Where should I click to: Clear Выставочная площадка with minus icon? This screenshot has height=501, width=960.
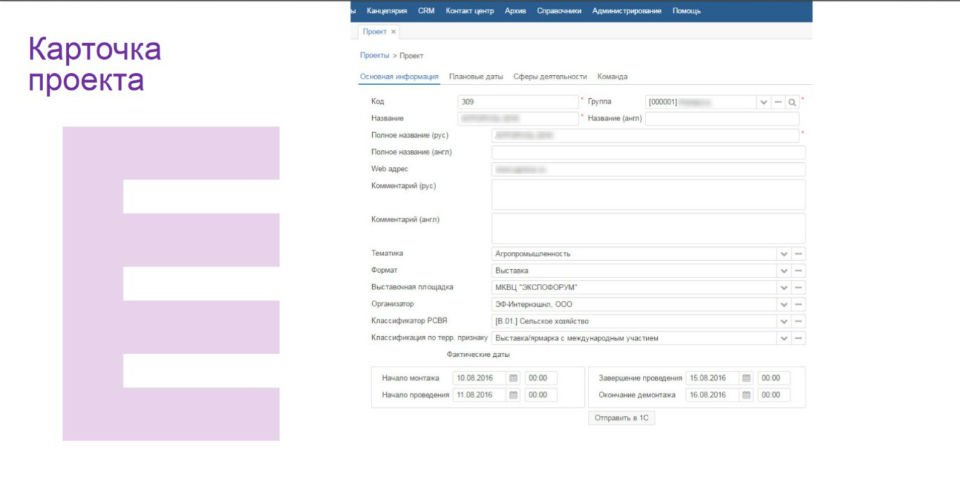pyautogui.click(x=798, y=287)
